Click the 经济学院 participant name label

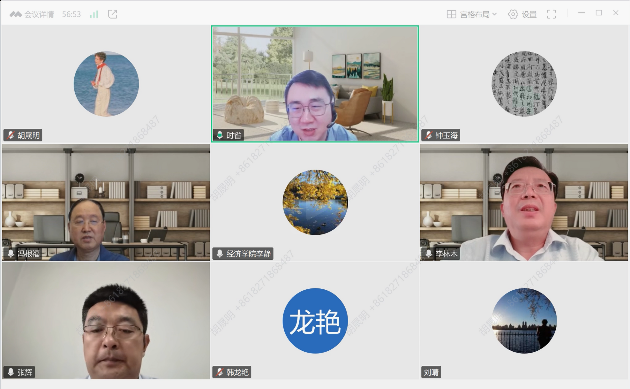coord(248,254)
